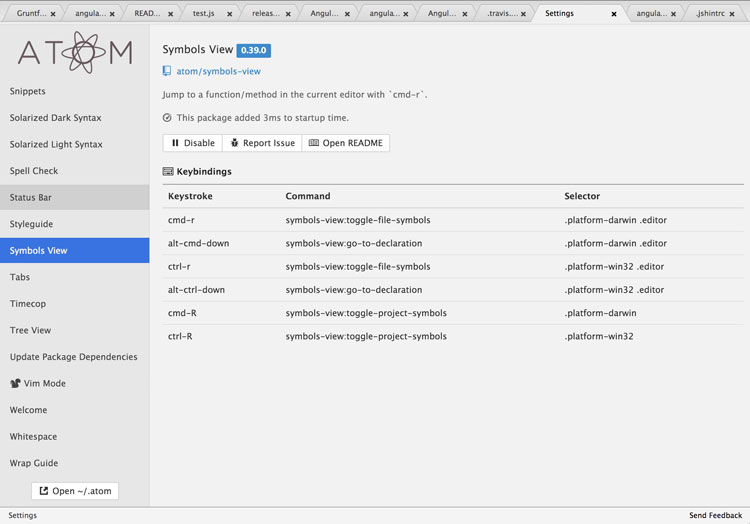The height and width of the screenshot is (524, 750).
Task: Switch to the releas... tab
Action: click(266, 13)
